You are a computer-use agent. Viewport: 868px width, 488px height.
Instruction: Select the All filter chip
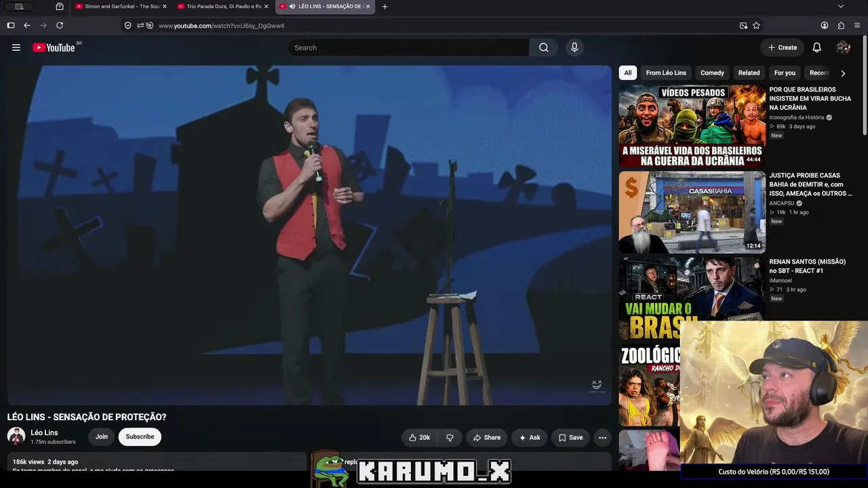pyautogui.click(x=628, y=73)
